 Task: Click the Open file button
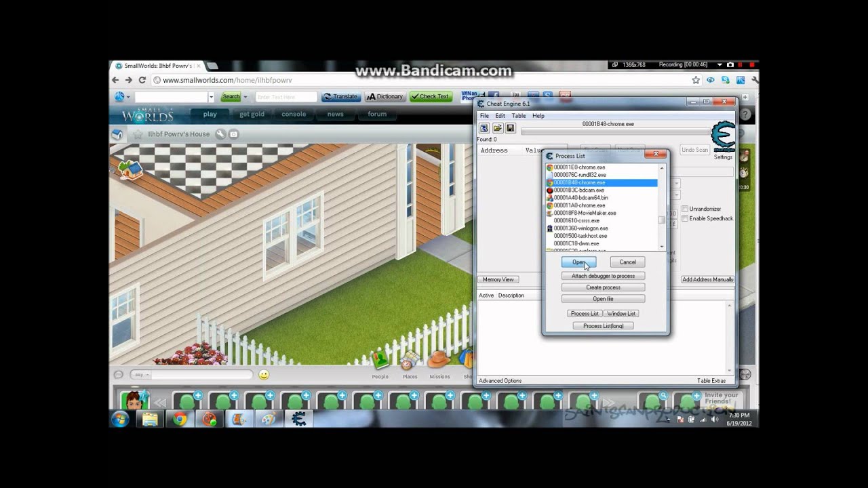[x=603, y=299]
